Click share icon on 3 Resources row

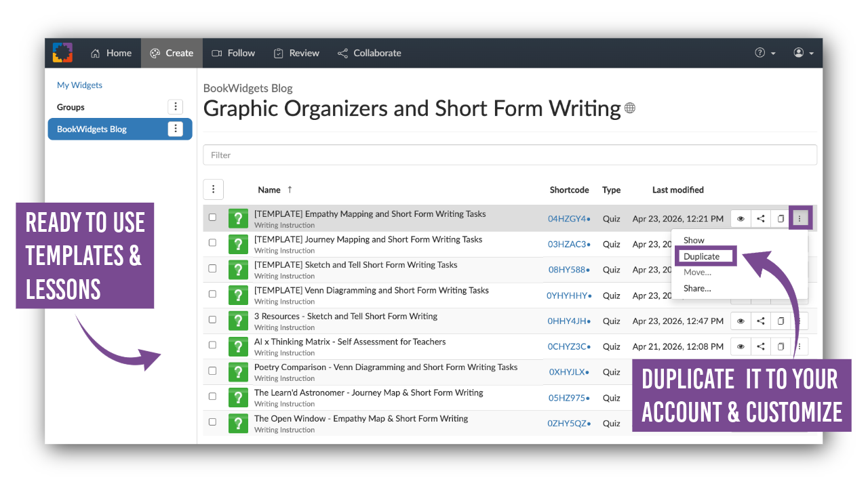(761, 321)
